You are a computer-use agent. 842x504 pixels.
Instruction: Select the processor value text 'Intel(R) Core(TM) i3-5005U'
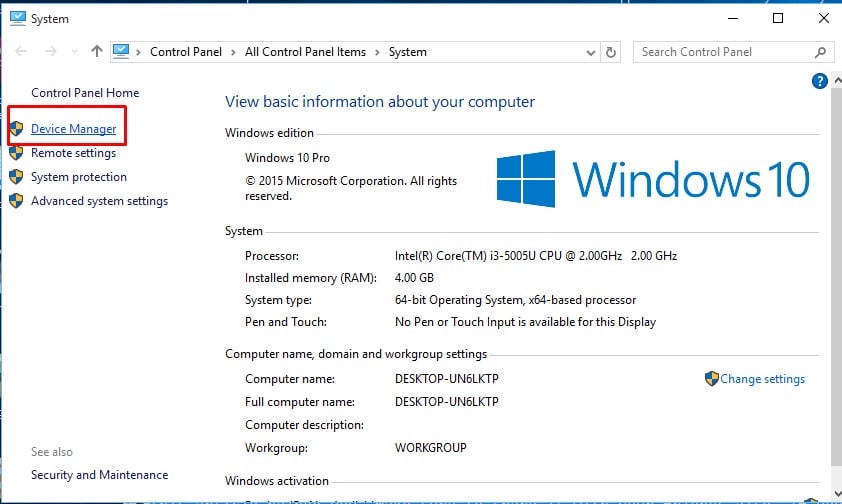[x=465, y=256]
